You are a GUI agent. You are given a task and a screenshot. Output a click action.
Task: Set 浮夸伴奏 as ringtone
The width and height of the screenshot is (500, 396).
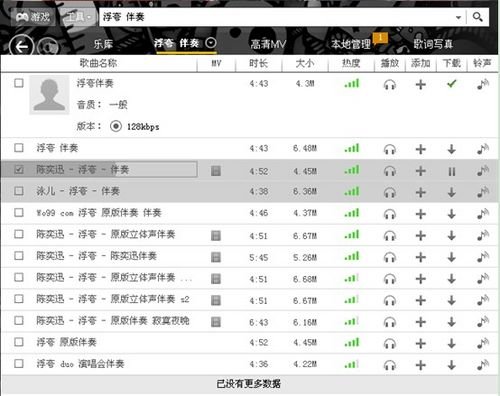coord(483,84)
